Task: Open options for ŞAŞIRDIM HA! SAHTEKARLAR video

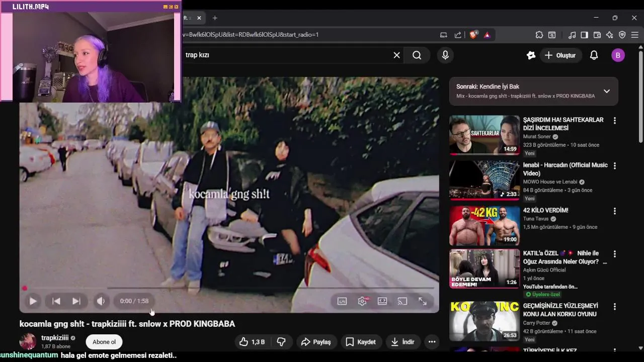Action: coord(614,121)
